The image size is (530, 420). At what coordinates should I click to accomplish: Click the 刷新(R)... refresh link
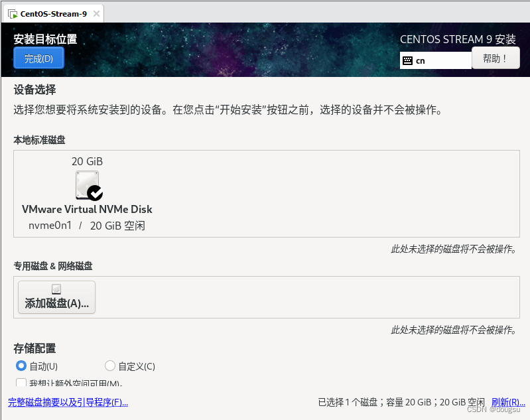(508, 402)
